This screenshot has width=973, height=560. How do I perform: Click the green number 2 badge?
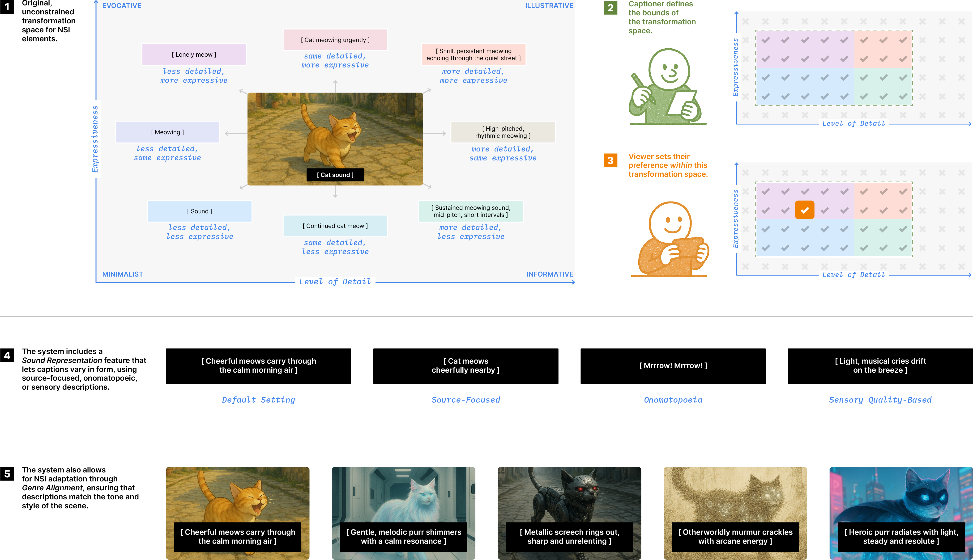pyautogui.click(x=610, y=8)
